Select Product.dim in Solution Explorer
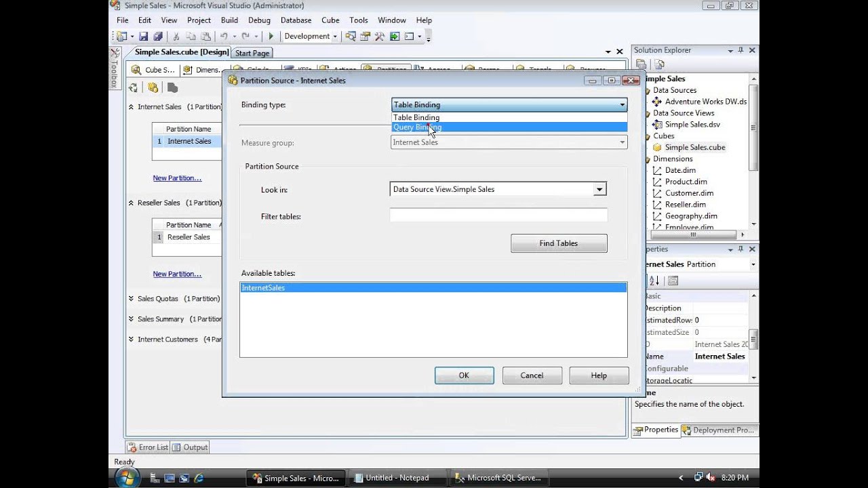 pyautogui.click(x=686, y=182)
